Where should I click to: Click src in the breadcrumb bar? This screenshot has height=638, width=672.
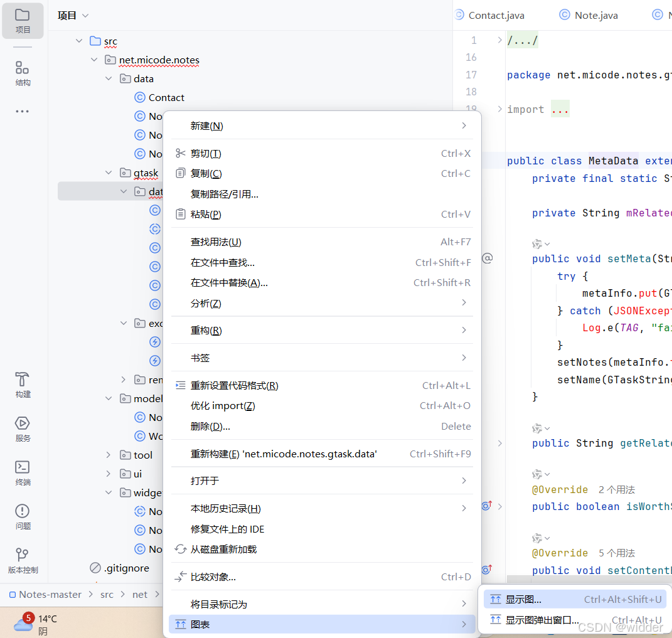click(107, 594)
